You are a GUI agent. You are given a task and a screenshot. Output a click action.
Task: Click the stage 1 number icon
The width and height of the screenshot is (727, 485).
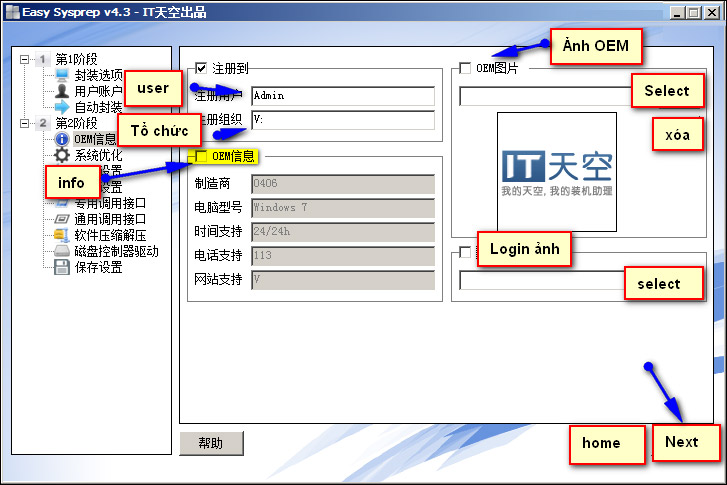point(43,59)
